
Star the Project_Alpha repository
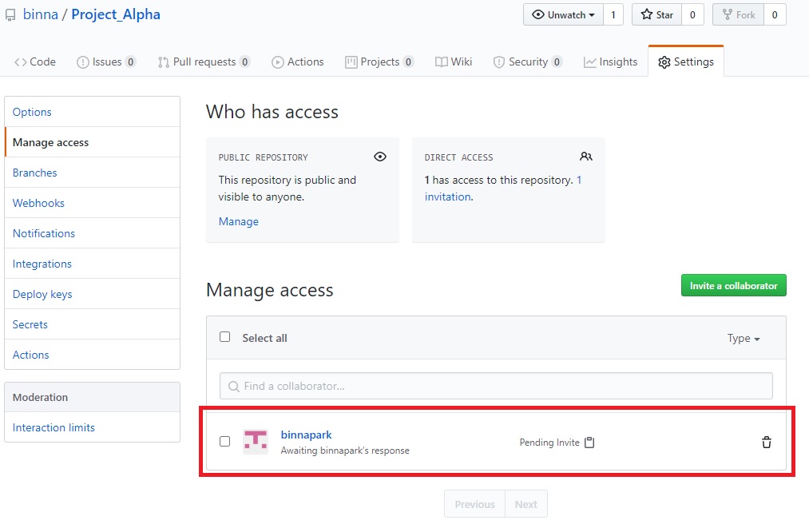point(656,15)
